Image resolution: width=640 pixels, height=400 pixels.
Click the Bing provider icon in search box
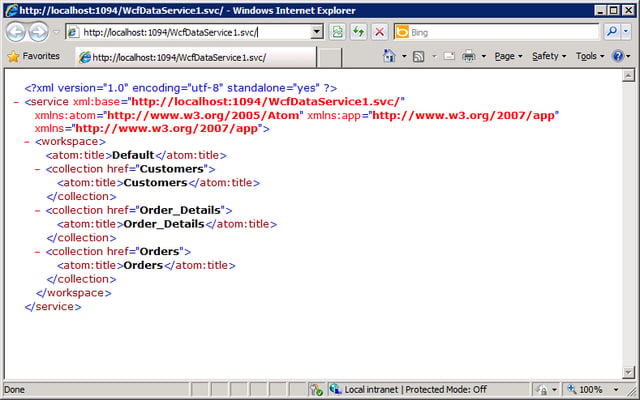[402, 32]
